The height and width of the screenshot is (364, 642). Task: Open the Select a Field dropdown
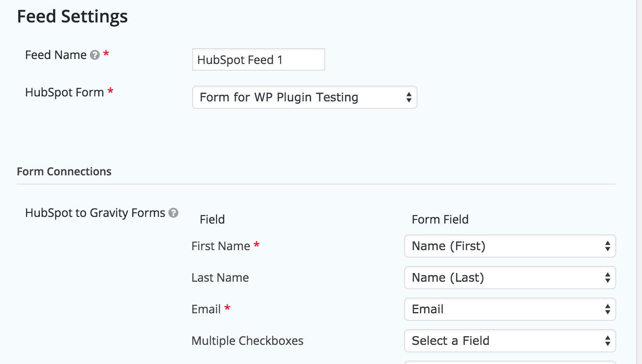[x=510, y=341]
